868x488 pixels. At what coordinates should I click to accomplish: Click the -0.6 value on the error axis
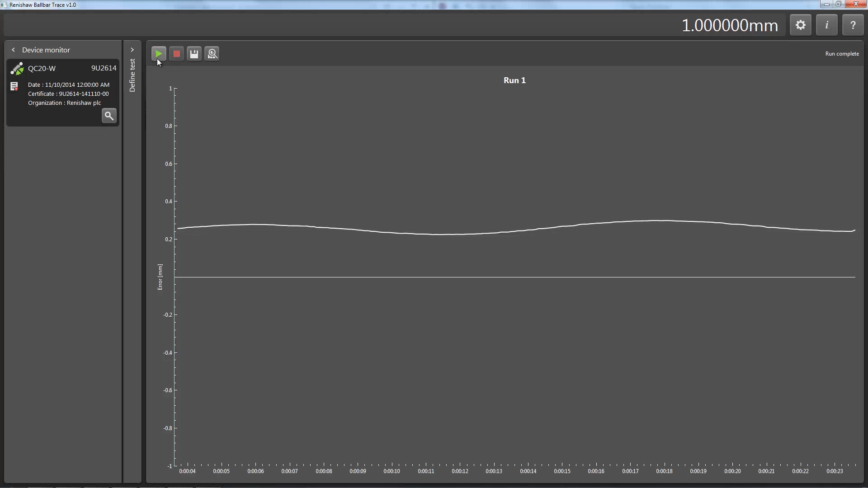pos(168,390)
